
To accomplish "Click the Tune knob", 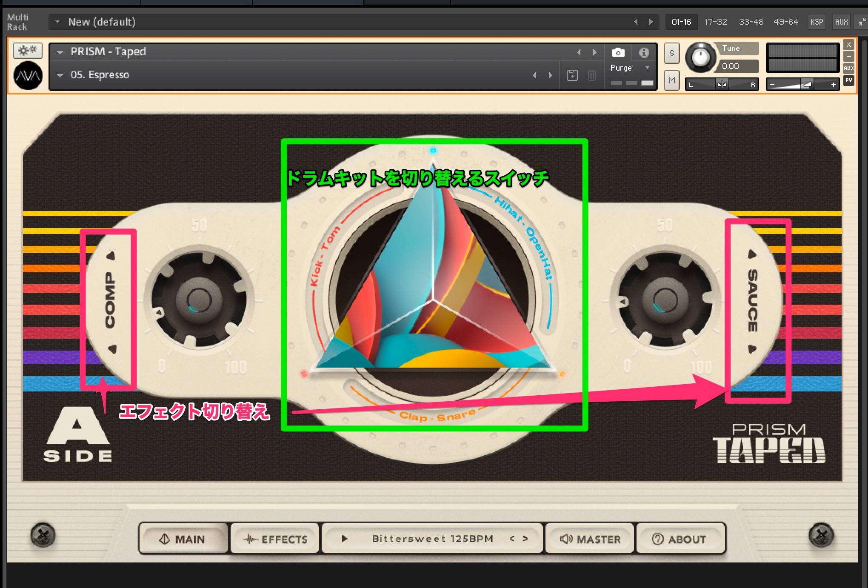I will 700,57.
